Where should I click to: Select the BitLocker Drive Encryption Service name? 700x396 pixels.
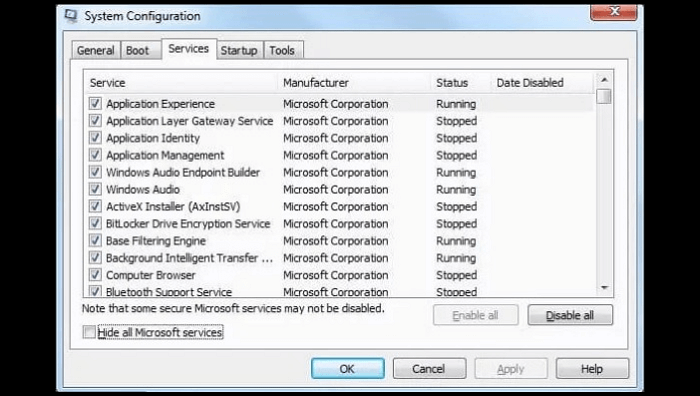188,223
